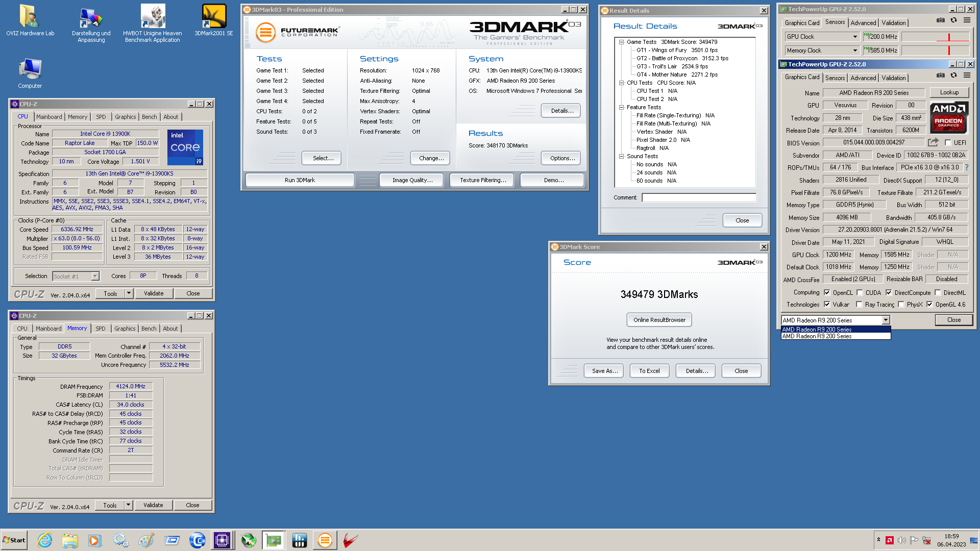Click Online ResultBrowser button
Viewport: 980px width, 551px height.
pos(659,320)
